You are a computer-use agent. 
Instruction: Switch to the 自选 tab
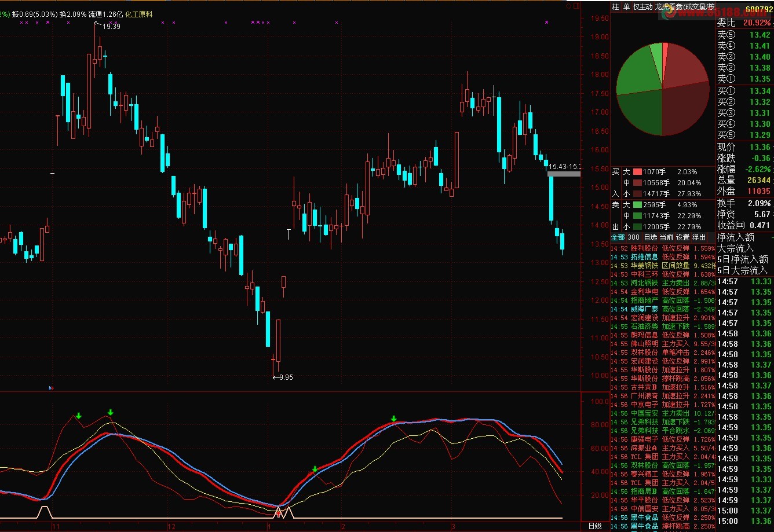tap(651, 237)
